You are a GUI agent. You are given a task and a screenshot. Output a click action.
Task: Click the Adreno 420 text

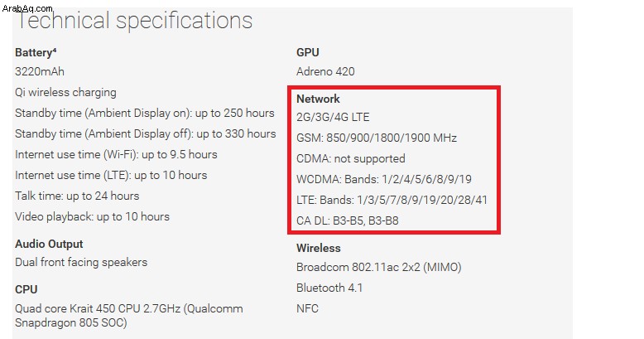[x=325, y=71]
